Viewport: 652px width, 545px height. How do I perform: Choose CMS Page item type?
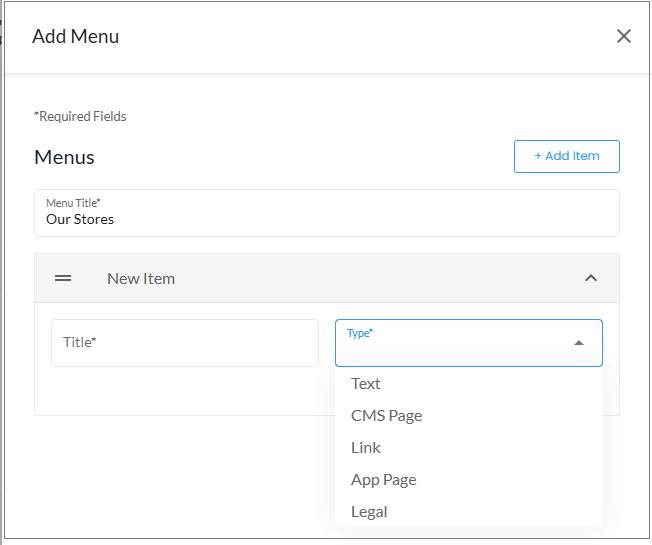coord(386,415)
